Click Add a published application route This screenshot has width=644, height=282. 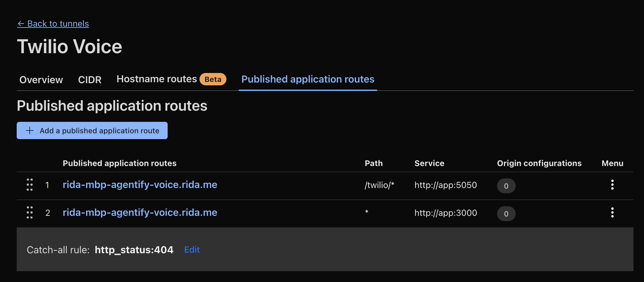(92, 130)
